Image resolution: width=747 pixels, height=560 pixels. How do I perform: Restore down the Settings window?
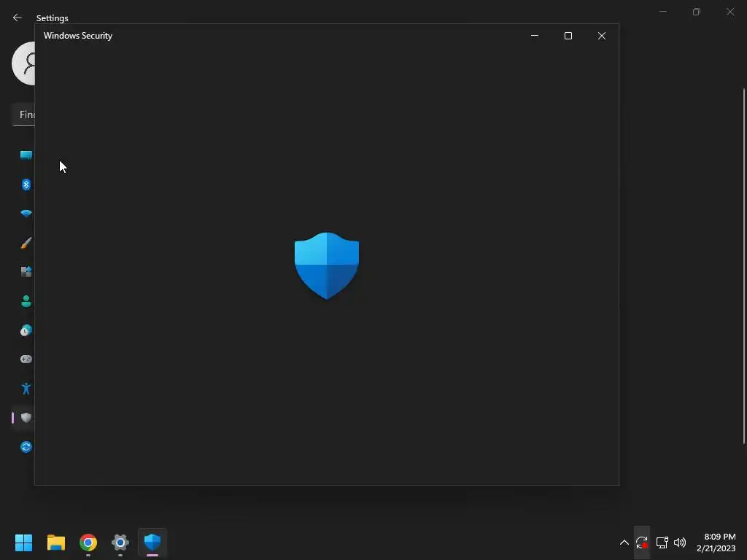click(697, 12)
